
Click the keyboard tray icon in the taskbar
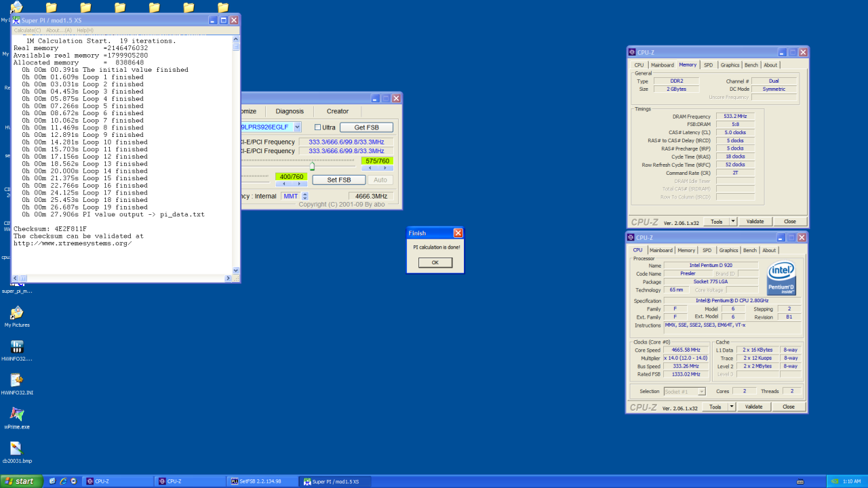(x=802, y=481)
